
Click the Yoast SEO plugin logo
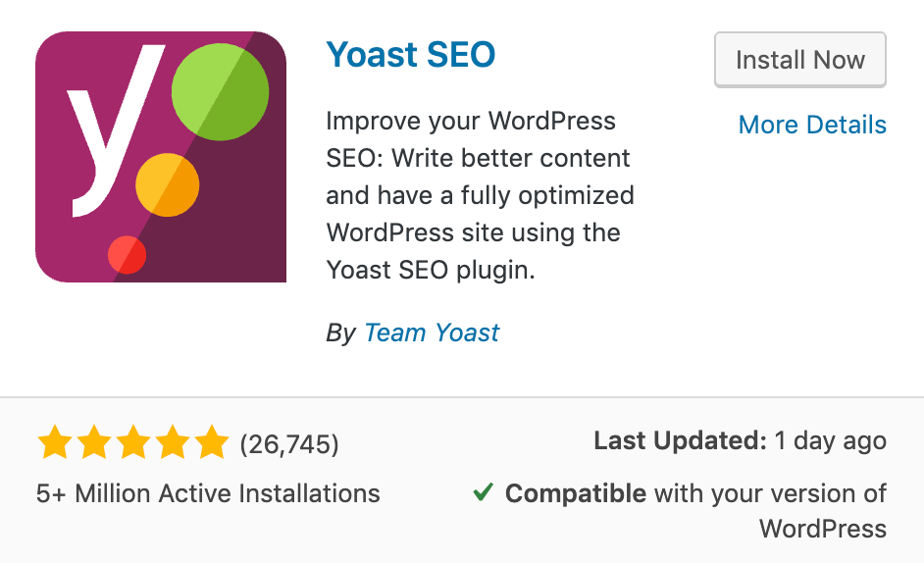(161, 157)
